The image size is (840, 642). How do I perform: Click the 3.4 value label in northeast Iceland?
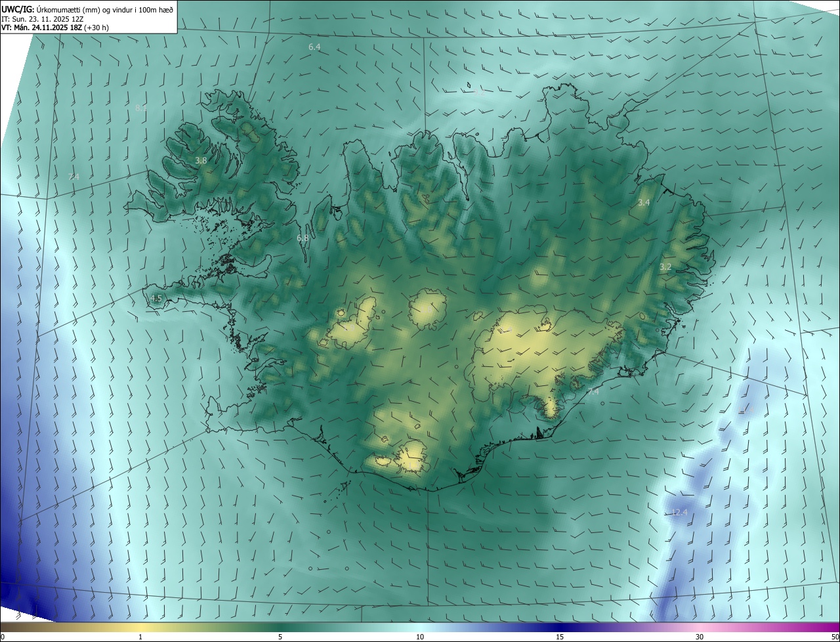[x=644, y=203]
